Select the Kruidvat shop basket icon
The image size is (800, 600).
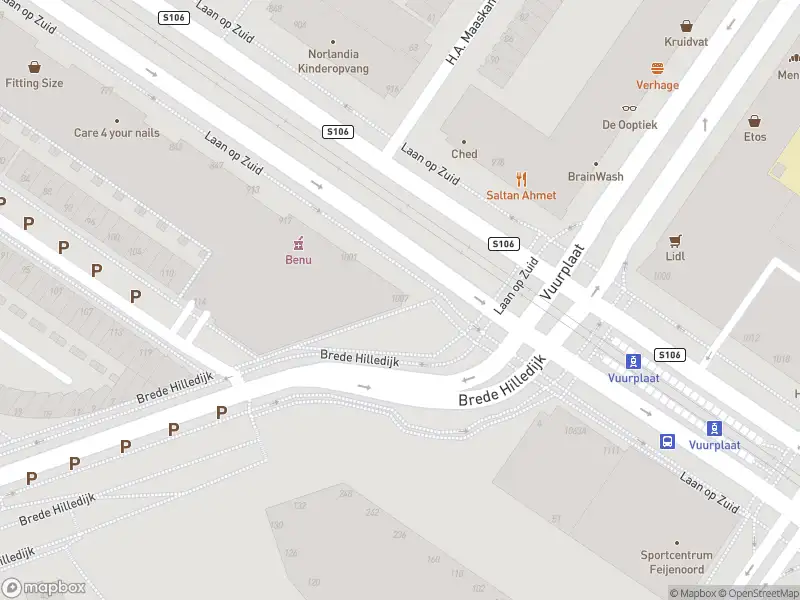[686, 26]
